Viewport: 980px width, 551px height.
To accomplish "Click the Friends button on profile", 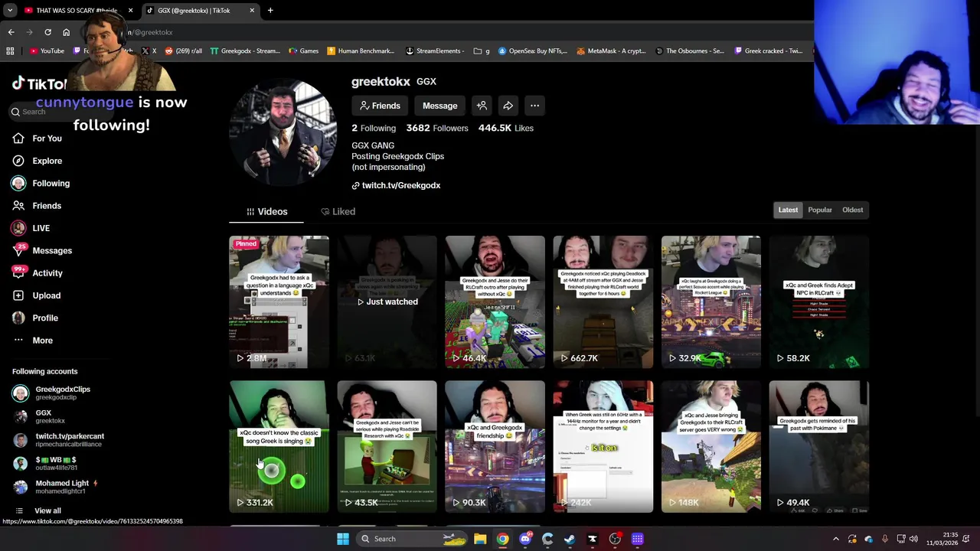I will tap(381, 106).
